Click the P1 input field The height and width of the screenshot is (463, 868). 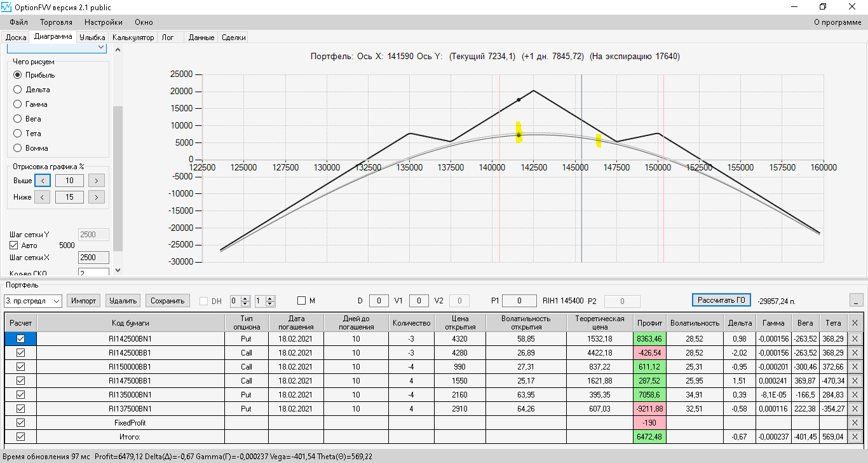coord(519,300)
